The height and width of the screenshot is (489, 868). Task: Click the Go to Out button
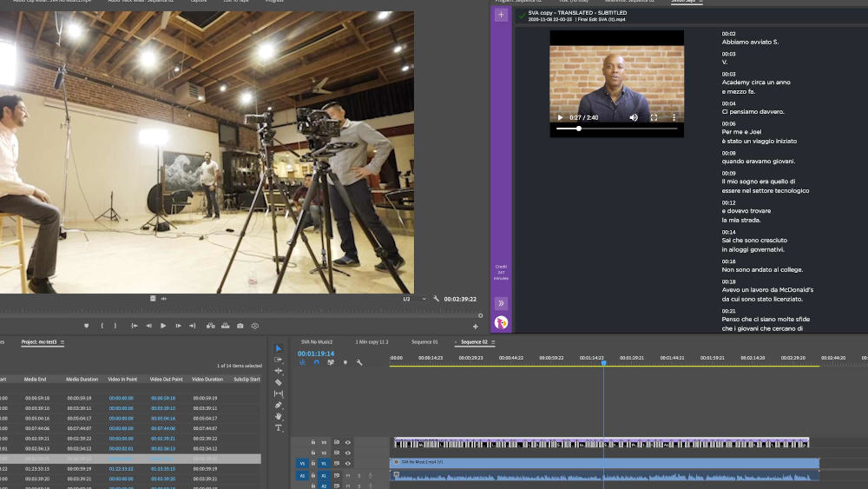(192, 326)
